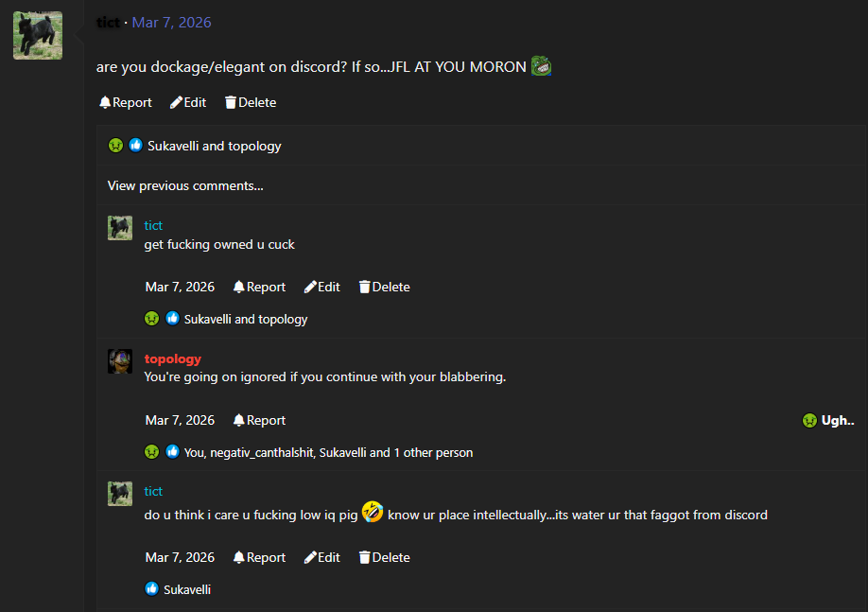Edit the main profile post

click(x=188, y=102)
